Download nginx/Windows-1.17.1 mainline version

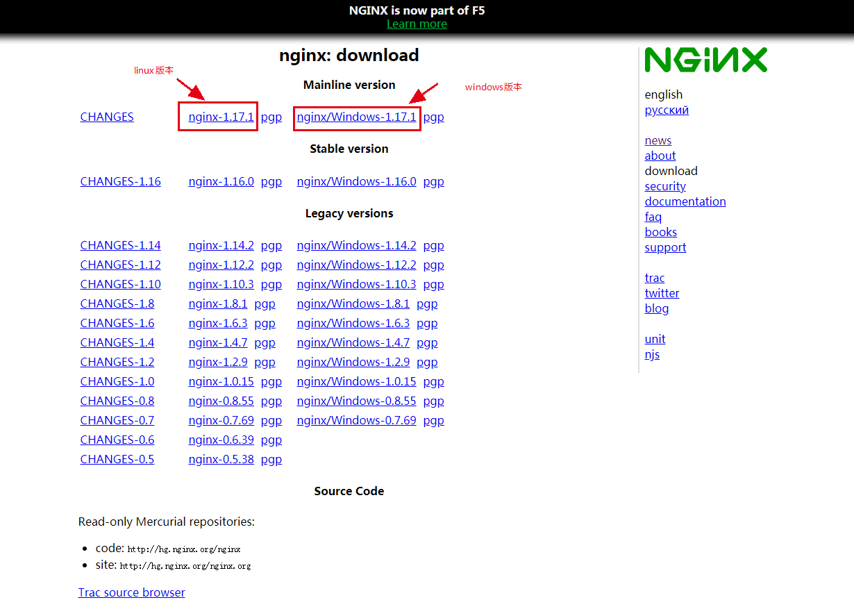[356, 117]
